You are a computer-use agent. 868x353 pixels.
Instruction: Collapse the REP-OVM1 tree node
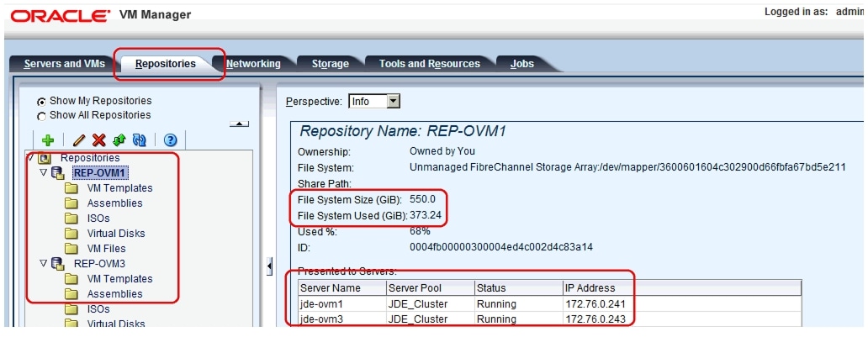pyautogui.click(x=44, y=173)
